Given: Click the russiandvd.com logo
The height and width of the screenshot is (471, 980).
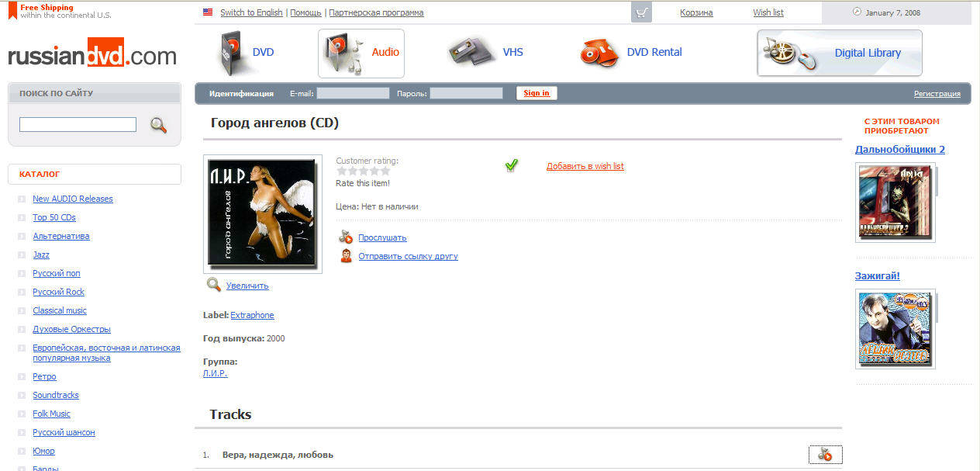Looking at the screenshot, I should click(92, 55).
